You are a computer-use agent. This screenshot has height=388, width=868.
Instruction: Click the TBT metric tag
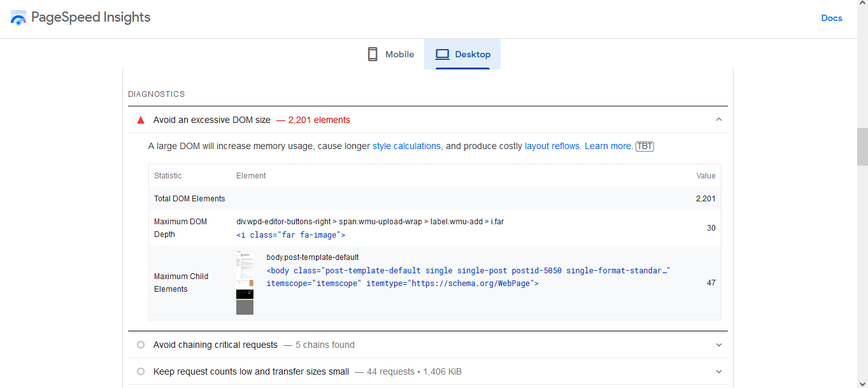[644, 146]
